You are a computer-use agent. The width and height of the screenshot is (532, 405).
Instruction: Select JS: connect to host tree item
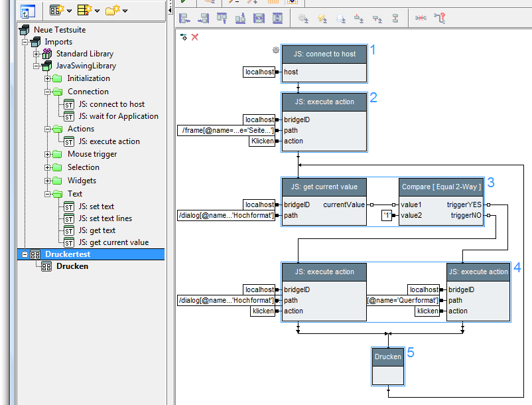coord(111,104)
